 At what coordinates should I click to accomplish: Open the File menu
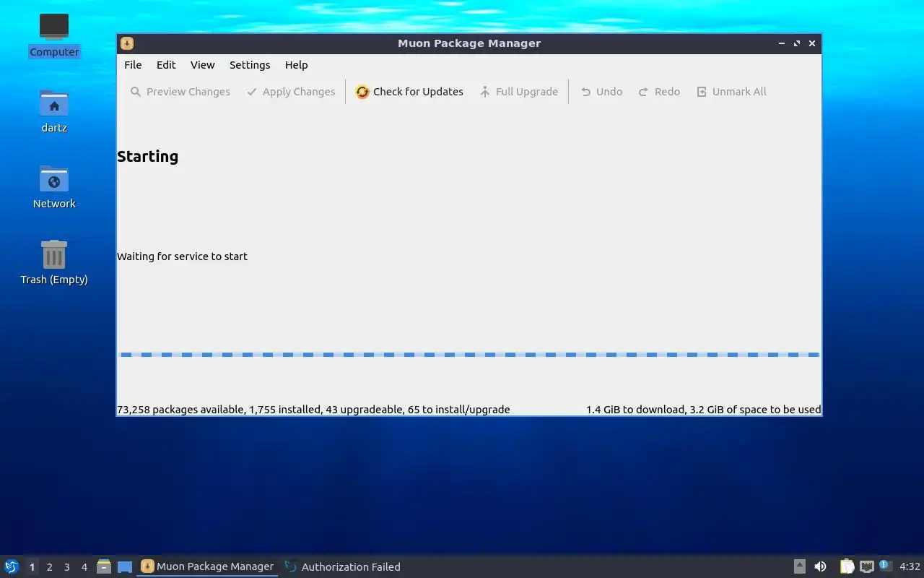pyautogui.click(x=133, y=65)
